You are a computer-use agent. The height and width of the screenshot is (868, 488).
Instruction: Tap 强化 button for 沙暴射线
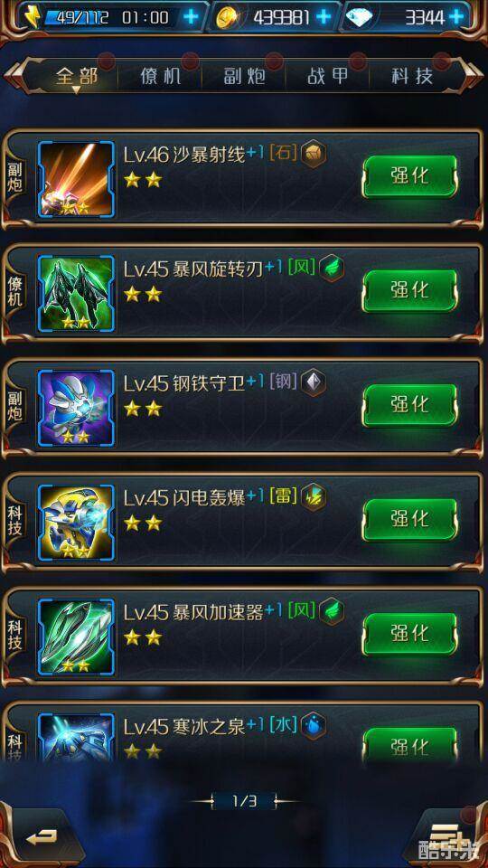[410, 176]
